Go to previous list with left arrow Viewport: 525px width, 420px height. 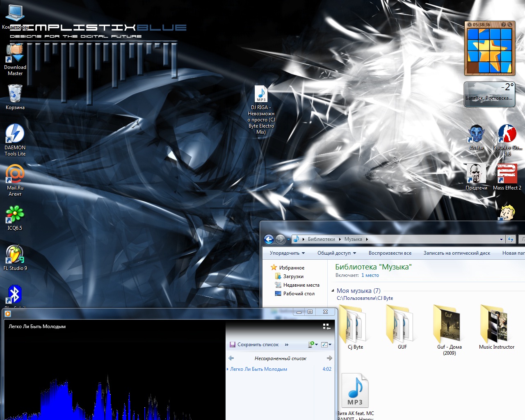[x=231, y=358]
